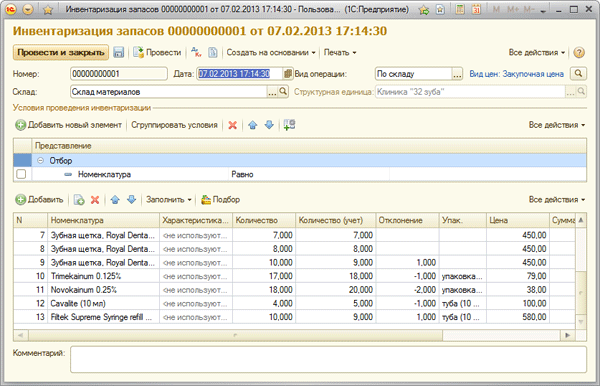Click Вид цен: Закупочная цена link
The height and width of the screenshot is (386, 600).
[x=516, y=74]
